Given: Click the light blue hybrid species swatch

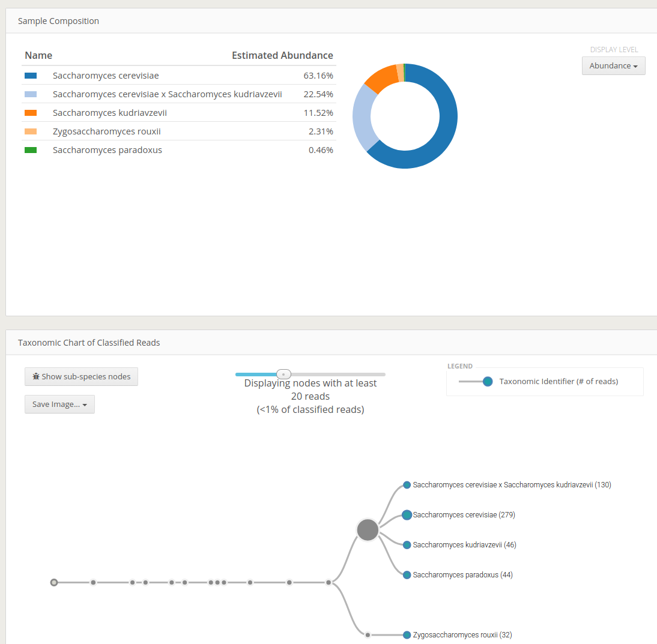Looking at the screenshot, I should click(x=31, y=94).
